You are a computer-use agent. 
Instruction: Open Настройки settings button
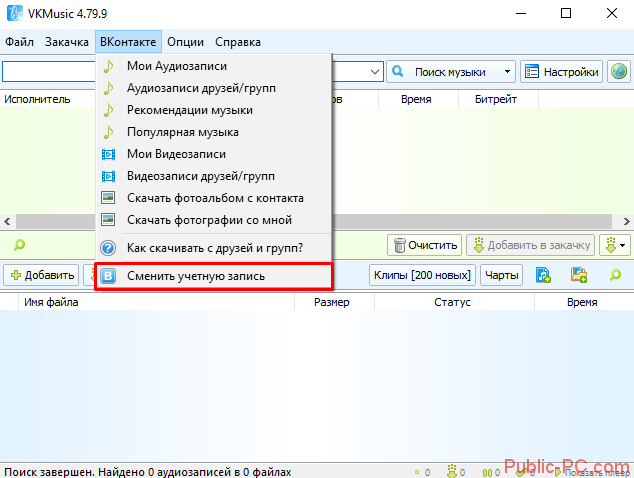(561, 72)
